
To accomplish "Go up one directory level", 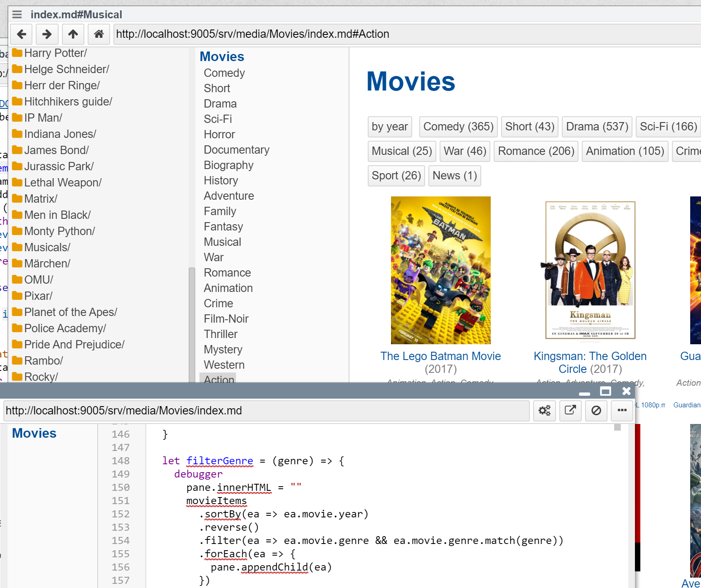I will click(73, 34).
